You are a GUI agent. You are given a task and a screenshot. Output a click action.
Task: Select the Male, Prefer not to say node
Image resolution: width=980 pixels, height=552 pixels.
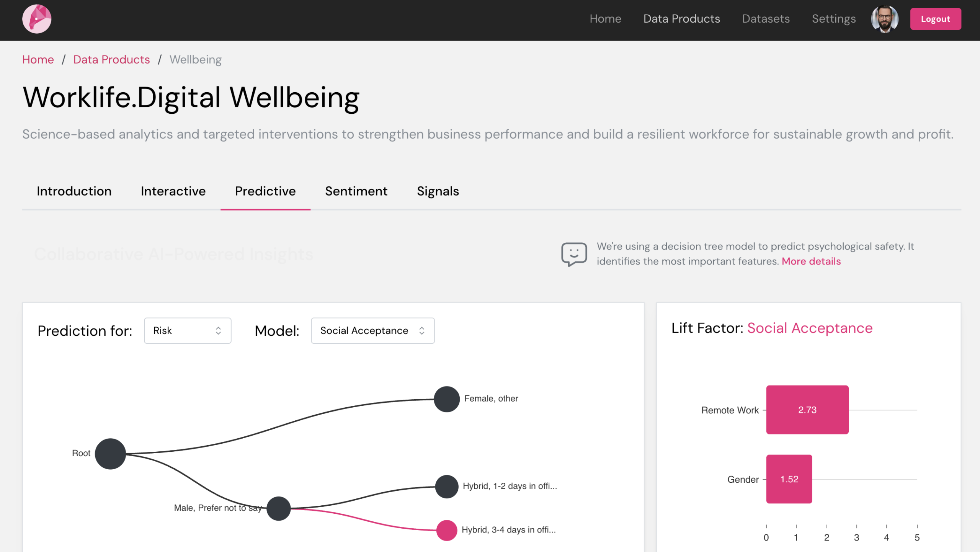pos(278,508)
